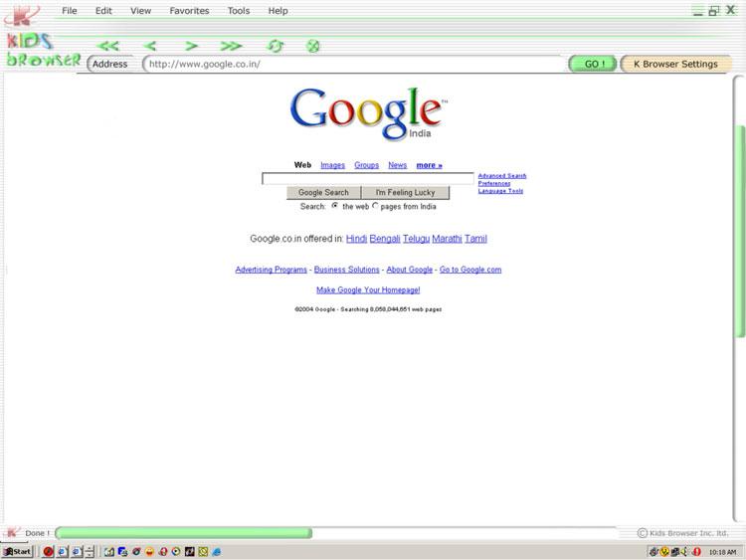Click the double-left arrow navigation icon
Image resolution: width=746 pixels, height=560 pixels.
(108, 46)
